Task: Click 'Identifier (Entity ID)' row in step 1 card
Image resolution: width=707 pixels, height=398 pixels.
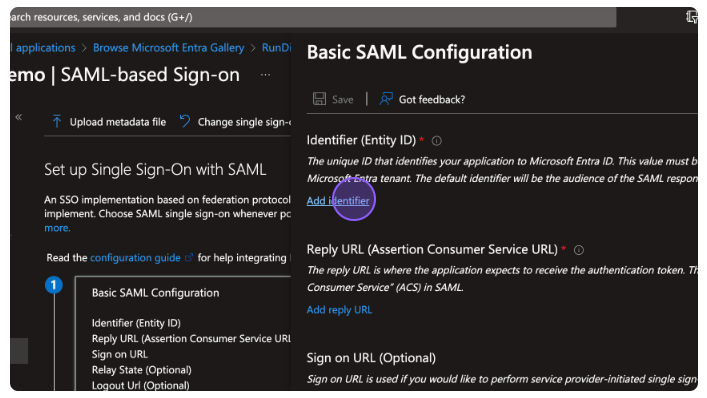Action: [x=136, y=323]
